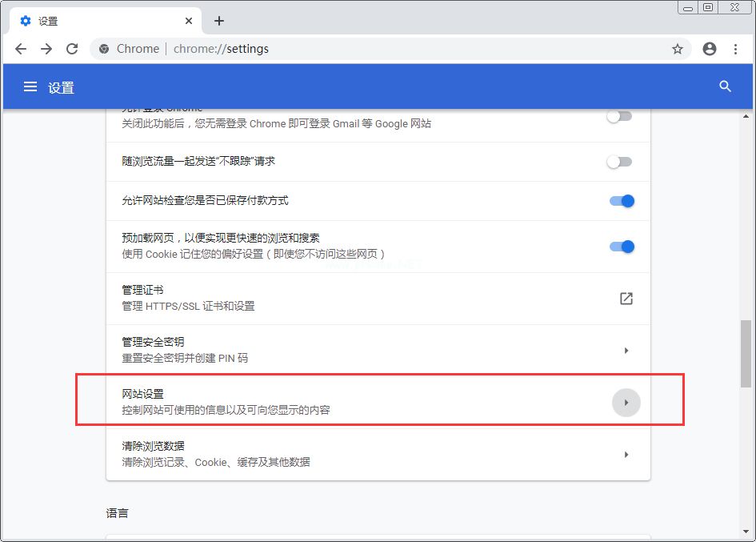Open the three-dot Chrome menu
The height and width of the screenshot is (542, 756).
(x=736, y=49)
